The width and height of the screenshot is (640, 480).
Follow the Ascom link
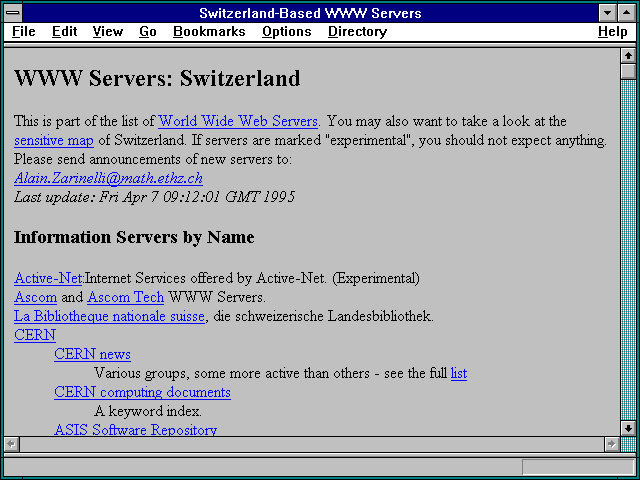click(36, 297)
